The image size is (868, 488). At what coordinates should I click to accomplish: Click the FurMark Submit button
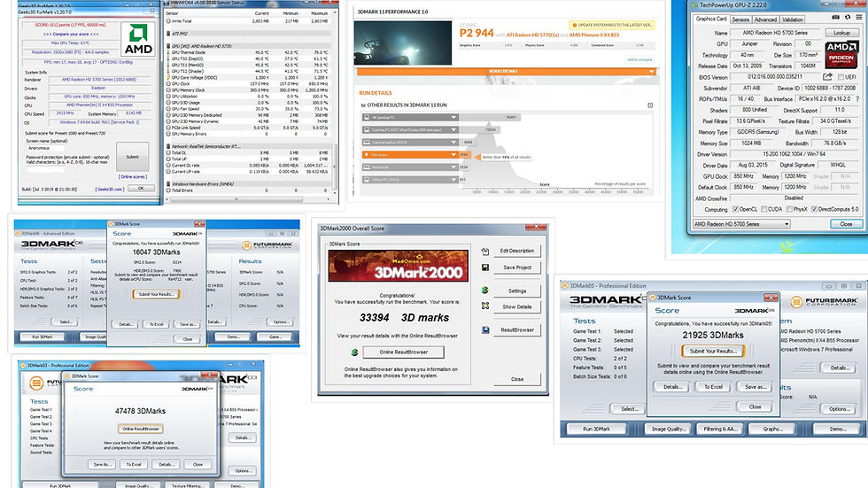coord(132,157)
